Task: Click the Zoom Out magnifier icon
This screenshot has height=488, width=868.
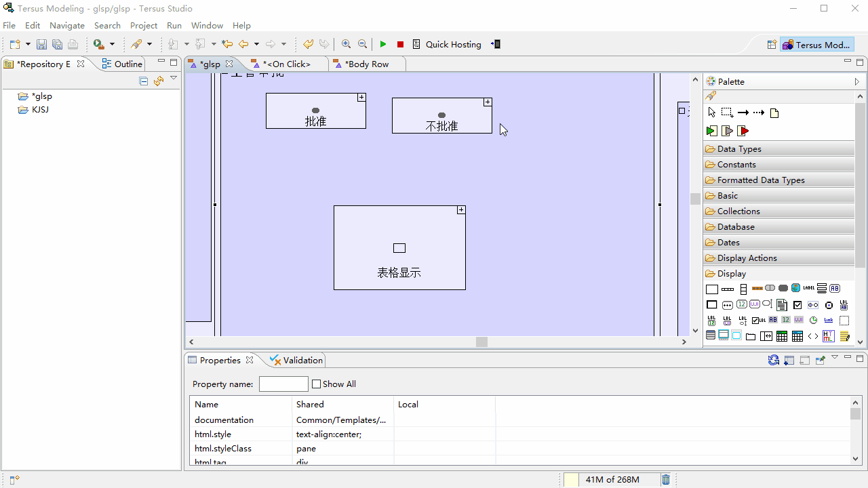Action: (x=362, y=44)
